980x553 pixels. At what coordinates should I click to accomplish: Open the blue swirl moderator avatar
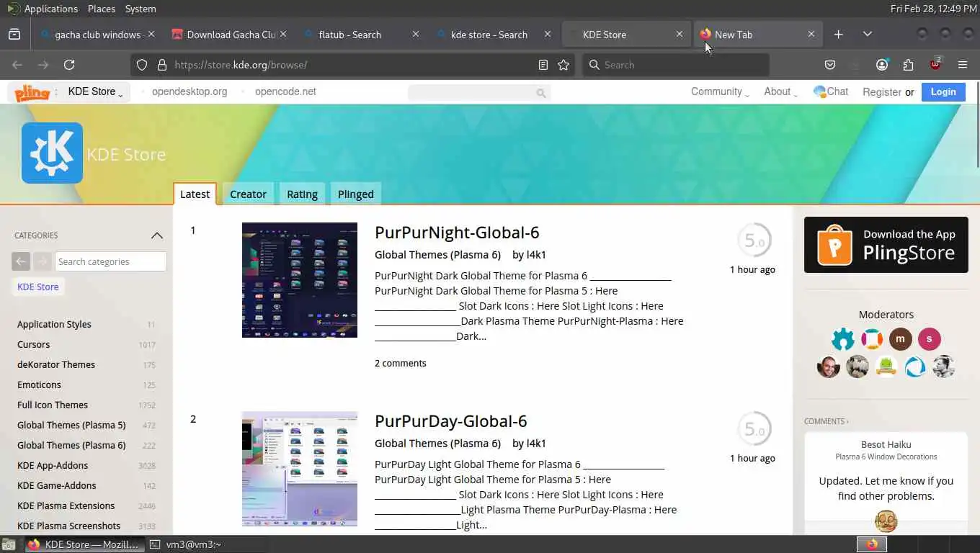tap(914, 367)
